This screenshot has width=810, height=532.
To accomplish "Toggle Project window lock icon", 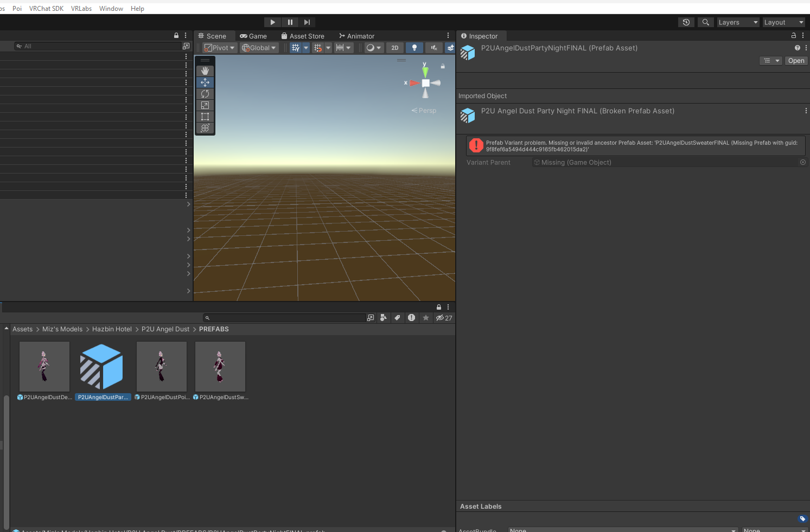I will (439, 307).
